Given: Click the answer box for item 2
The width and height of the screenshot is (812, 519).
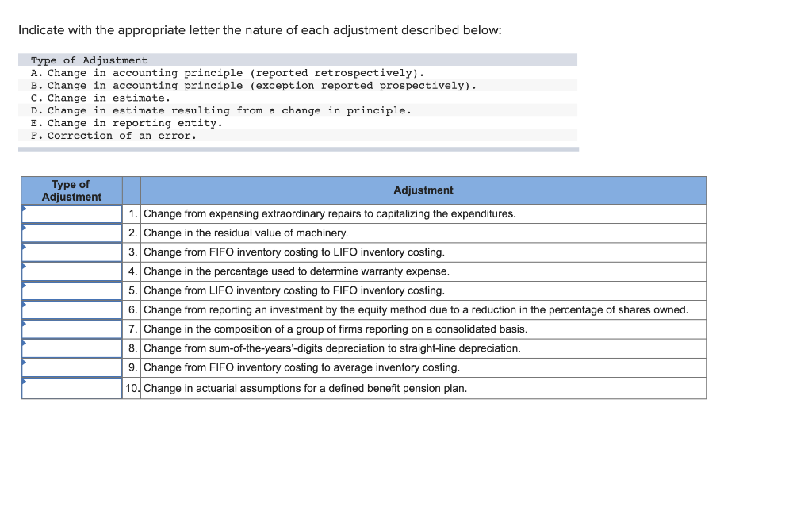Looking at the screenshot, I should (70, 233).
